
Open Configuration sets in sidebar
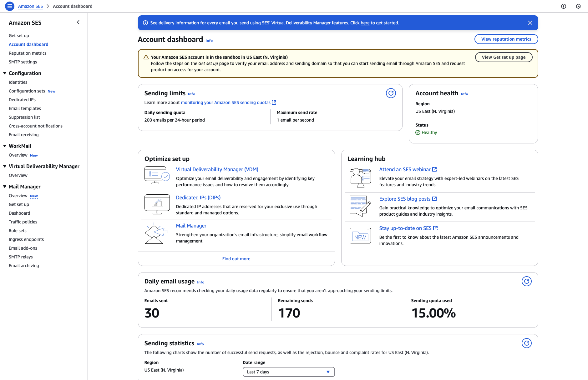tap(27, 91)
